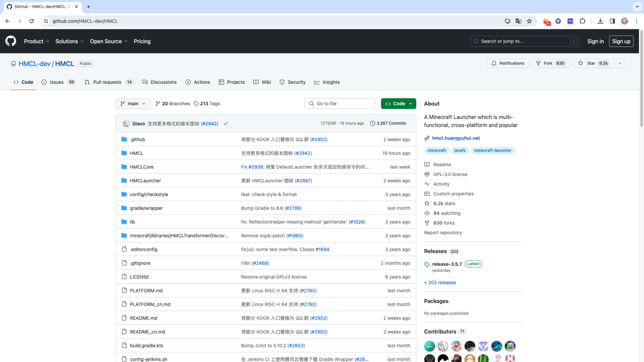Open the Product navigation menu

coord(36,41)
